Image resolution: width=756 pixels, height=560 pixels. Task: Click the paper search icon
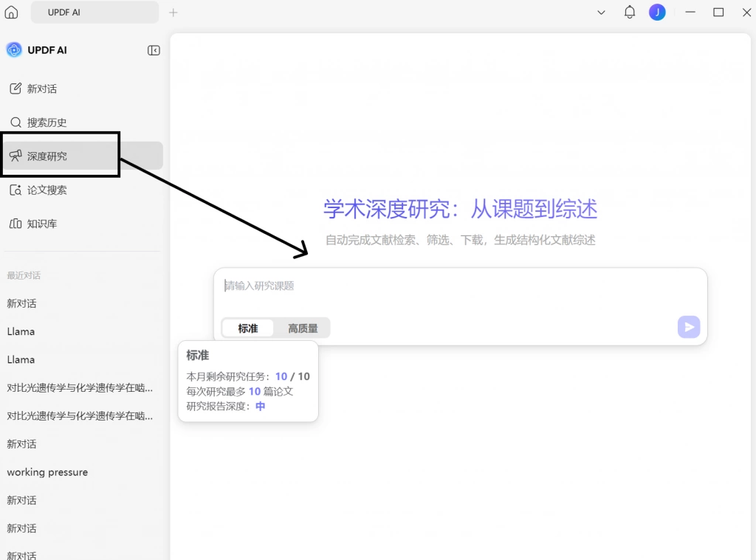coord(16,190)
